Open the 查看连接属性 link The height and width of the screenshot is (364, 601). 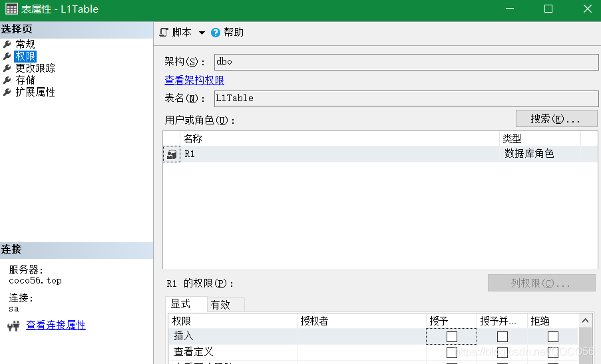56,325
